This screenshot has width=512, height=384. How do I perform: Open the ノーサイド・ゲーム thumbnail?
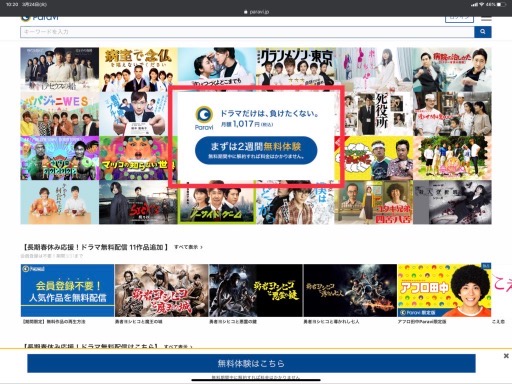click(x=217, y=202)
